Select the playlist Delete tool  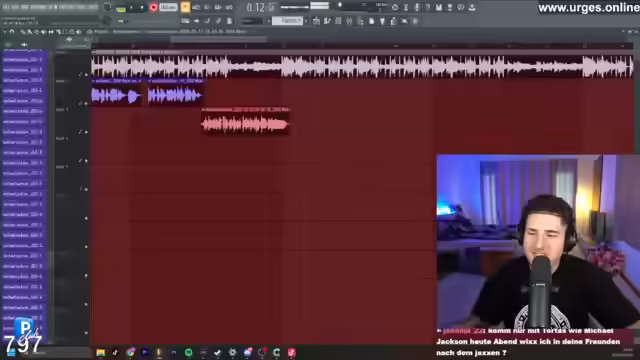click(x=37, y=31)
